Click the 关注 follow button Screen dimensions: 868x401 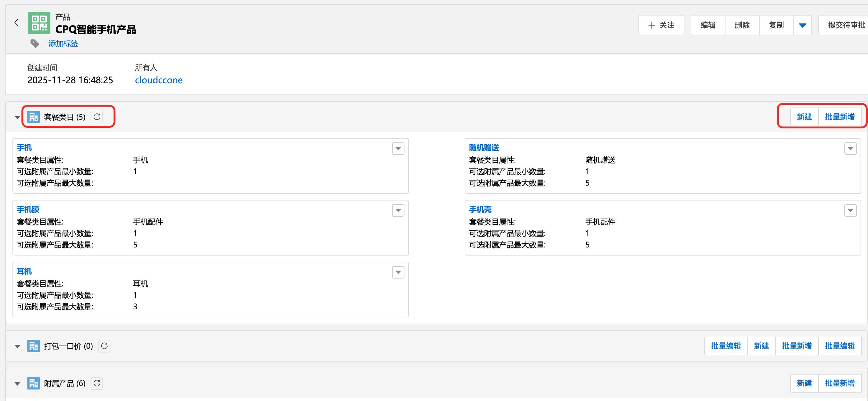[661, 25]
